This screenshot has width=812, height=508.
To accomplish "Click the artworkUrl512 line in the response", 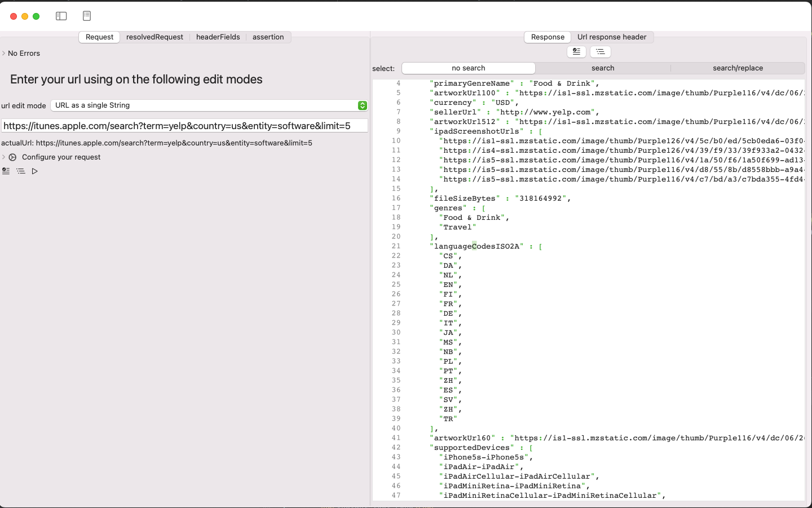I will 617,122.
